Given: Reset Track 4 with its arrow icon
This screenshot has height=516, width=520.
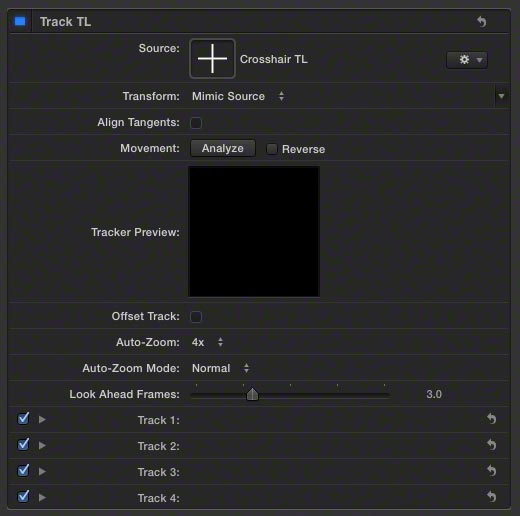Looking at the screenshot, I should point(491,497).
